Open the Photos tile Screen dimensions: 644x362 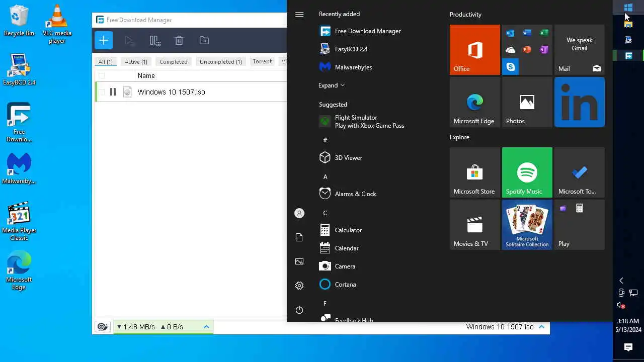tap(527, 102)
